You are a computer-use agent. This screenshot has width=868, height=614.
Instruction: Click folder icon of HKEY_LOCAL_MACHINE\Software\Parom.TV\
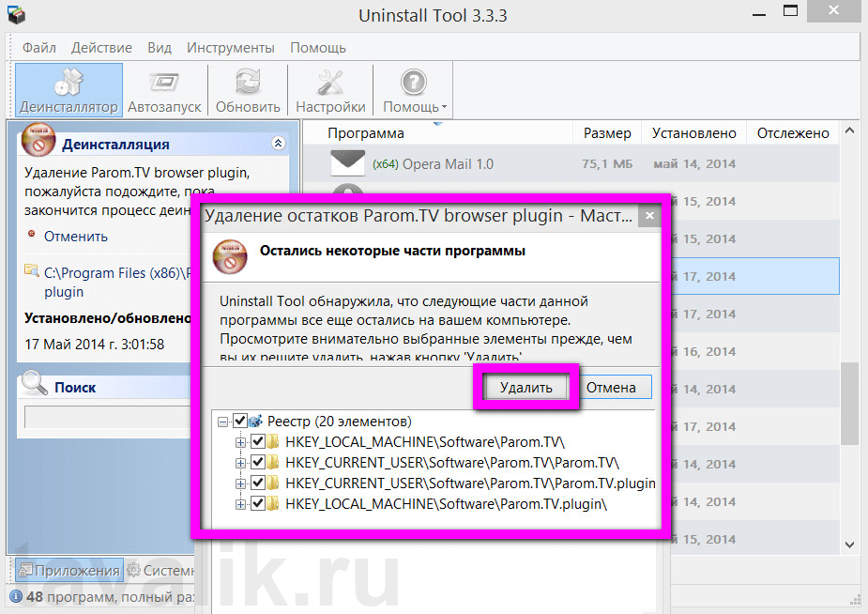[x=273, y=442]
